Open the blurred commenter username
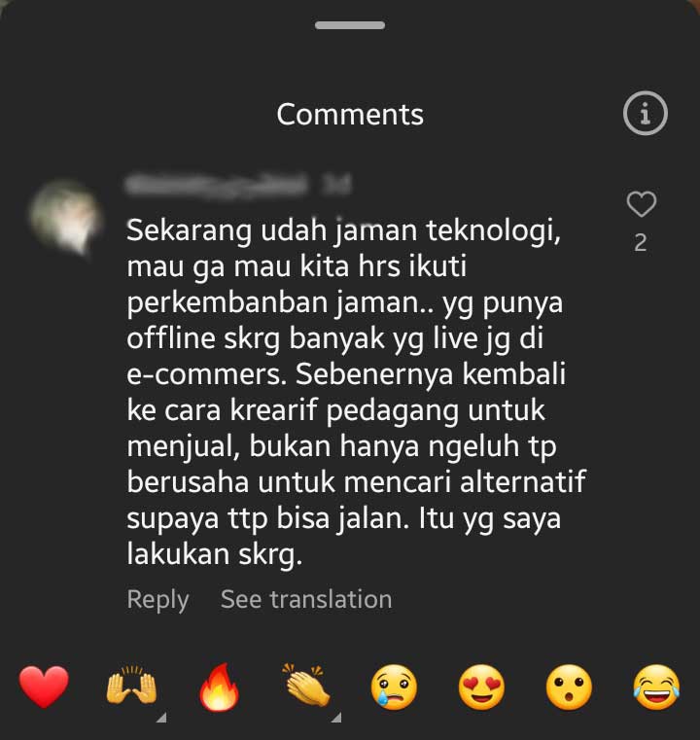The width and height of the screenshot is (700, 740). point(217,184)
